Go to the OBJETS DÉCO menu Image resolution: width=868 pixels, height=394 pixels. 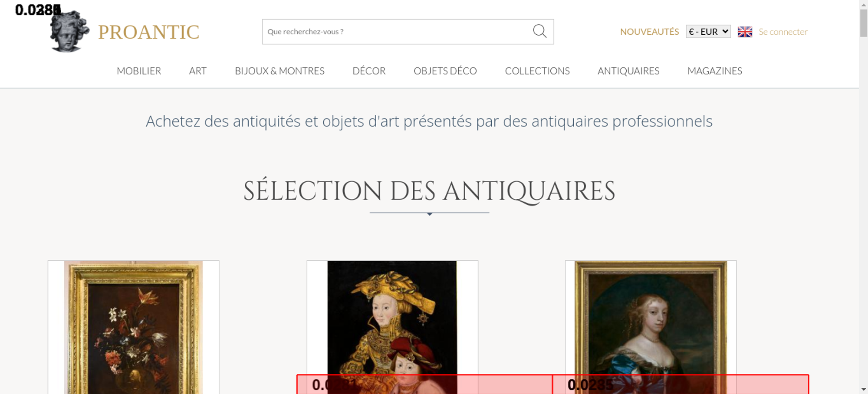[x=445, y=71]
